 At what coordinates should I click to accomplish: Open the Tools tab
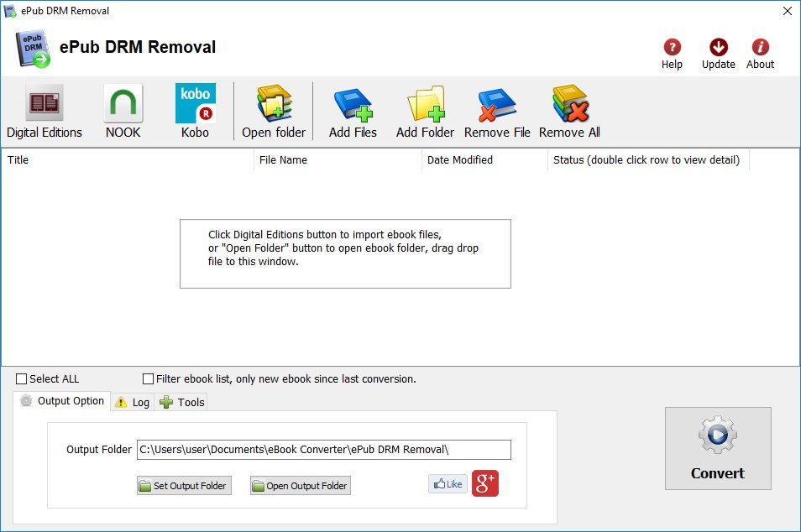coord(182,402)
